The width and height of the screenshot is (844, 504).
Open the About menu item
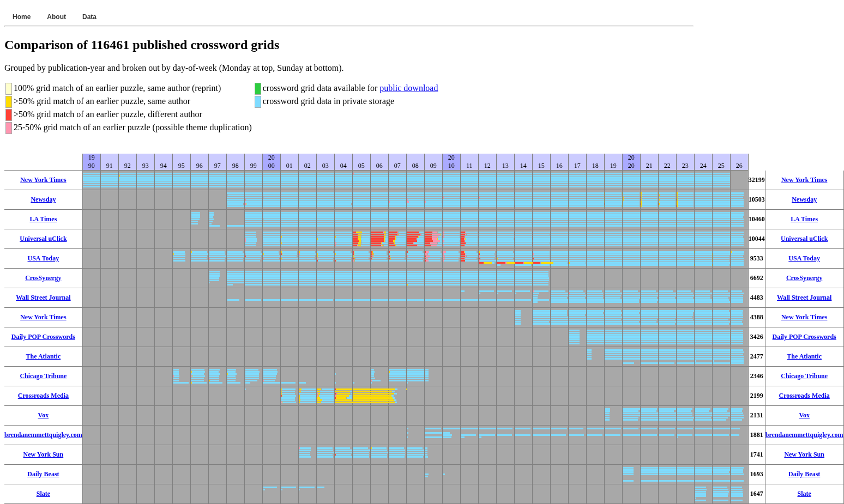point(56,17)
